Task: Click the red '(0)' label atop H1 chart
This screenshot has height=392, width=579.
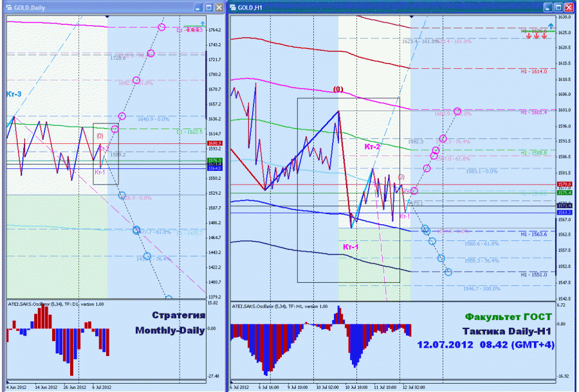Action: [x=338, y=89]
